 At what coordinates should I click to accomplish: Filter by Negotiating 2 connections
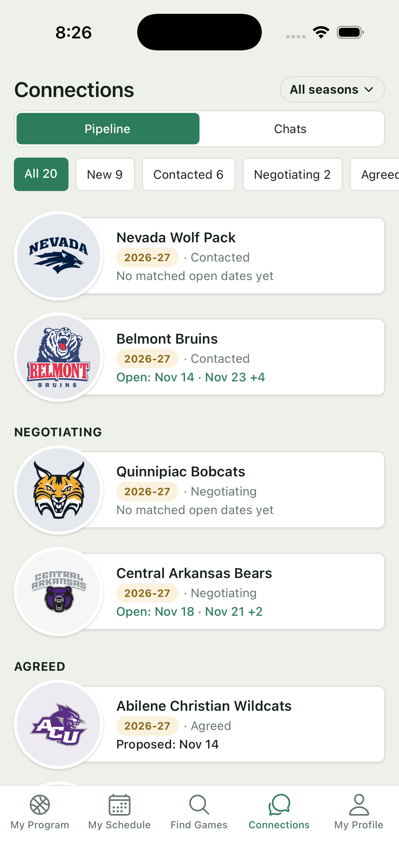click(x=292, y=174)
